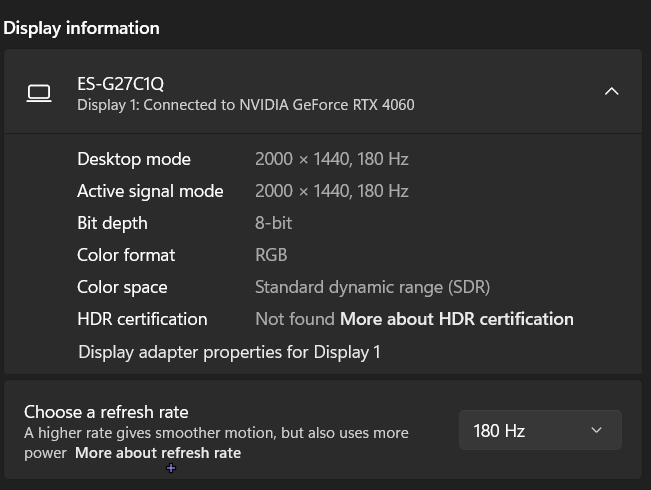Click the Not found HDR status
This screenshot has height=490, width=651.
pos(295,319)
